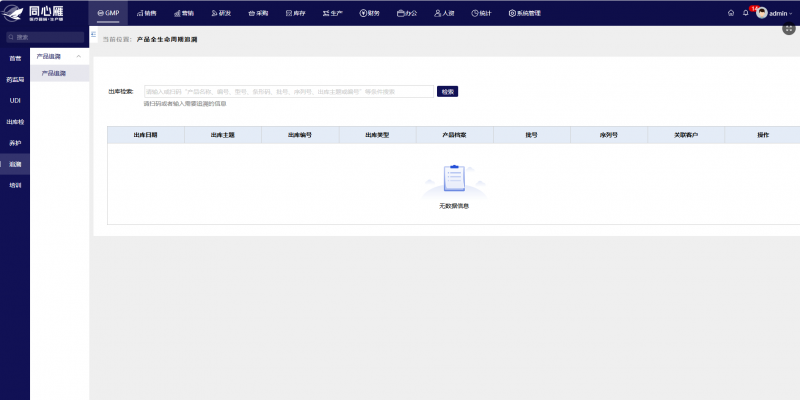Expand the admin account dropdown arrow

791,14
